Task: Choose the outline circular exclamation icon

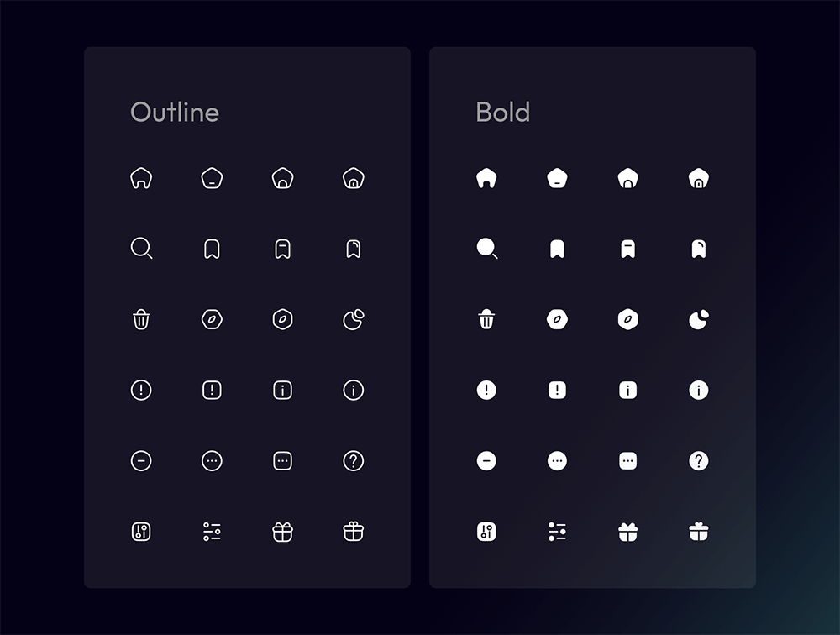Action: tap(141, 390)
